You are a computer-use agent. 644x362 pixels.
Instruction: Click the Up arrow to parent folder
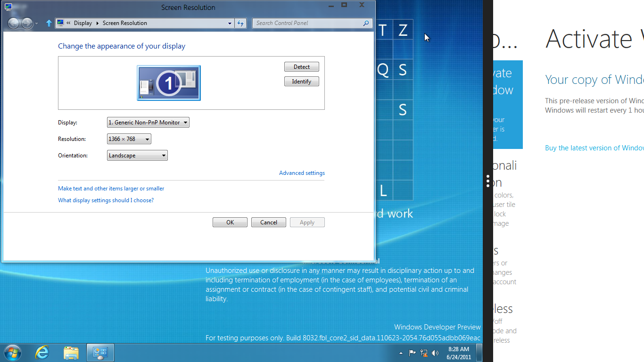coord(49,23)
